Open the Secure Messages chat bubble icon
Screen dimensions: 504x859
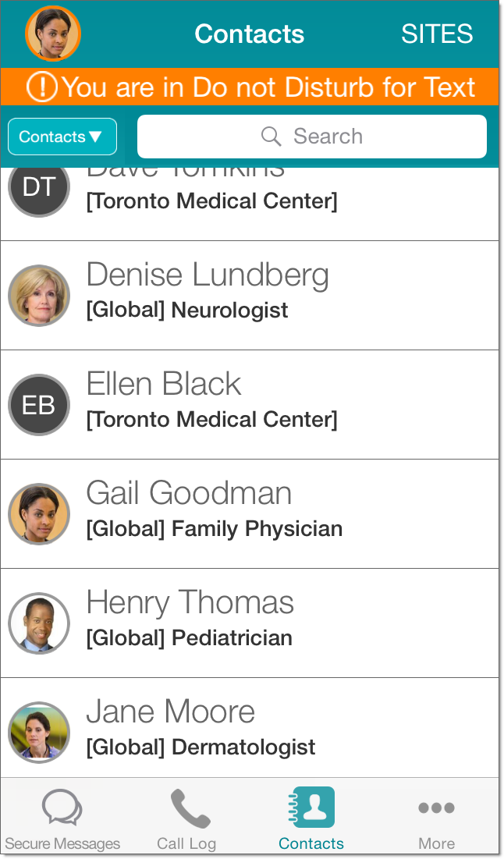[62, 808]
